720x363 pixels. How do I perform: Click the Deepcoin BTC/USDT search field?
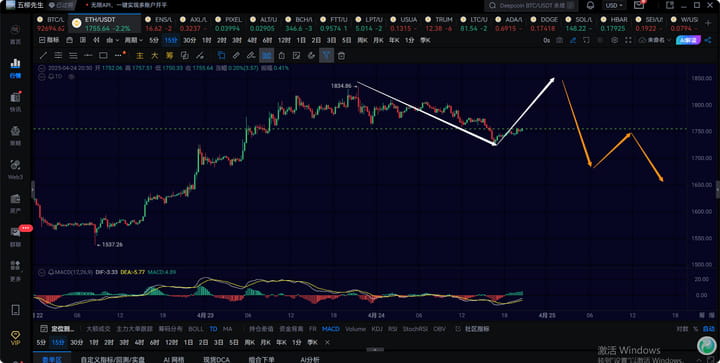(x=533, y=6)
